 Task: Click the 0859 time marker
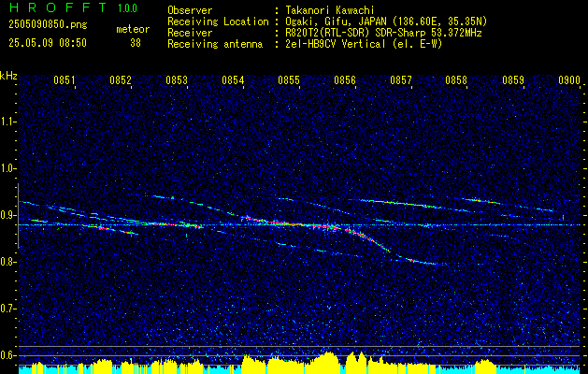click(x=513, y=80)
